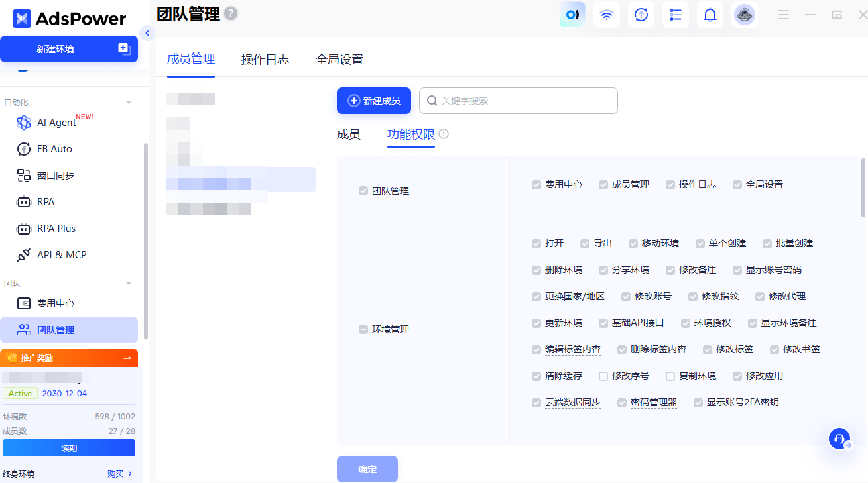The height and width of the screenshot is (483, 868).
Task: Toggle the 批量创建 permission checkbox
Action: pos(767,244)
